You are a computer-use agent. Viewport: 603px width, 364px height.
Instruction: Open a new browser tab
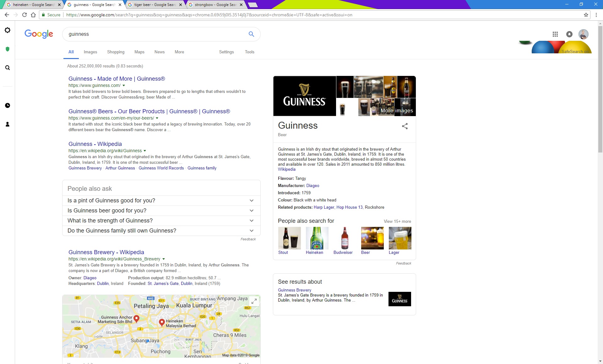[x=253, y=5]
